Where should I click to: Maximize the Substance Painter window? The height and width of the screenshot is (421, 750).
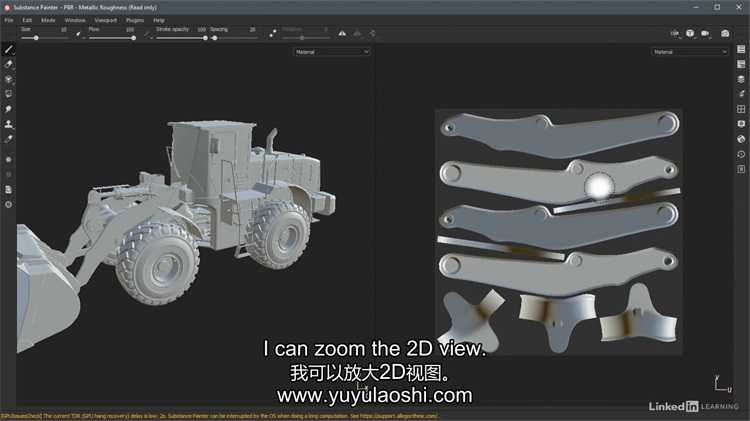(x=717, y=7)
